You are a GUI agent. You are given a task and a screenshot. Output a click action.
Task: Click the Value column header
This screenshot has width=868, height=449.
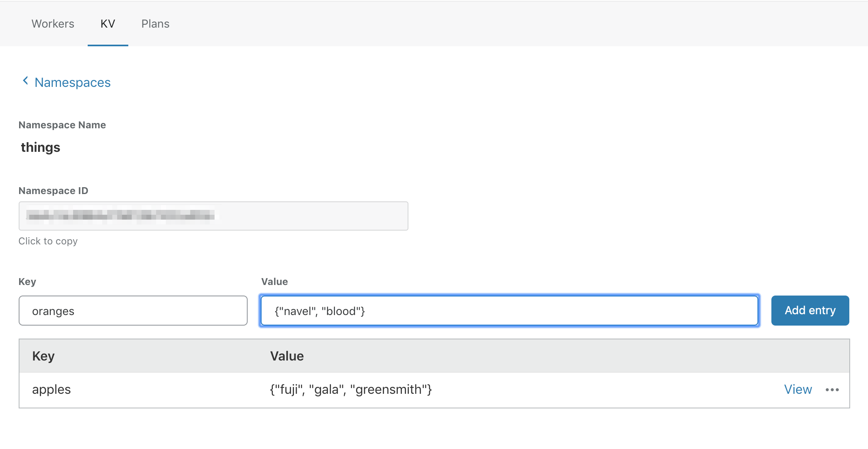pos(287,356)
